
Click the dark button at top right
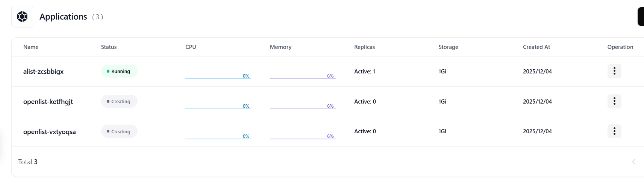tap(641, 17)
